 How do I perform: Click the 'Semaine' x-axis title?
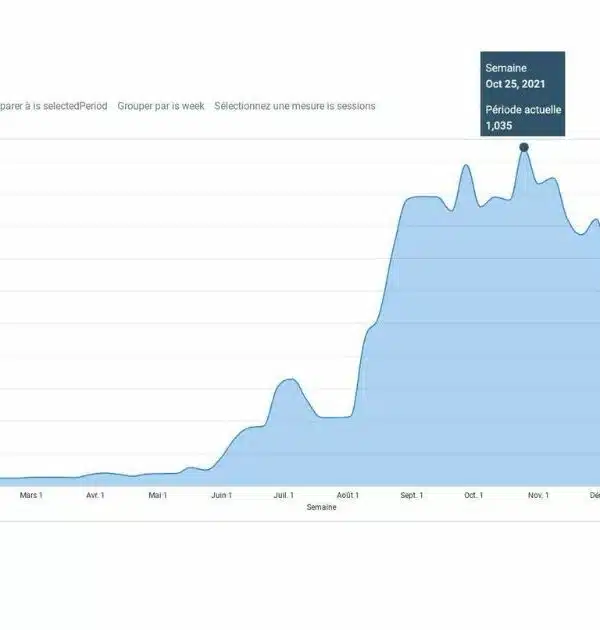tap(322, 507)
